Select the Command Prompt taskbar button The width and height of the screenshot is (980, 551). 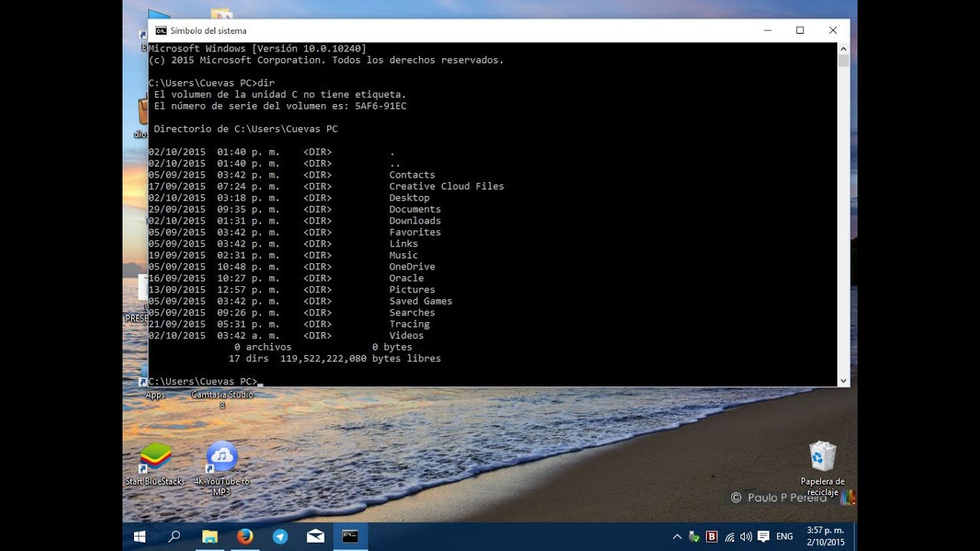point(350,536)
